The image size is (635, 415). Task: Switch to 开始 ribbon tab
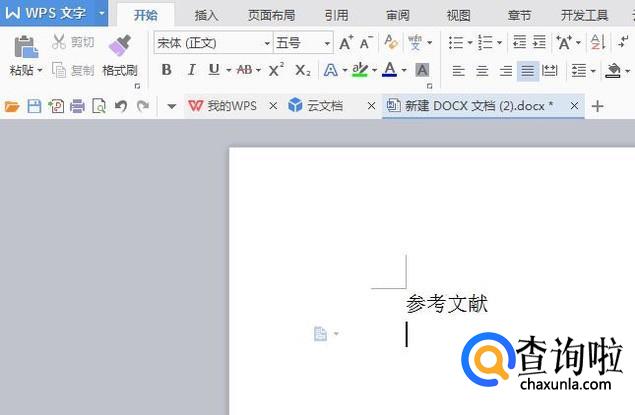[145, 15]
